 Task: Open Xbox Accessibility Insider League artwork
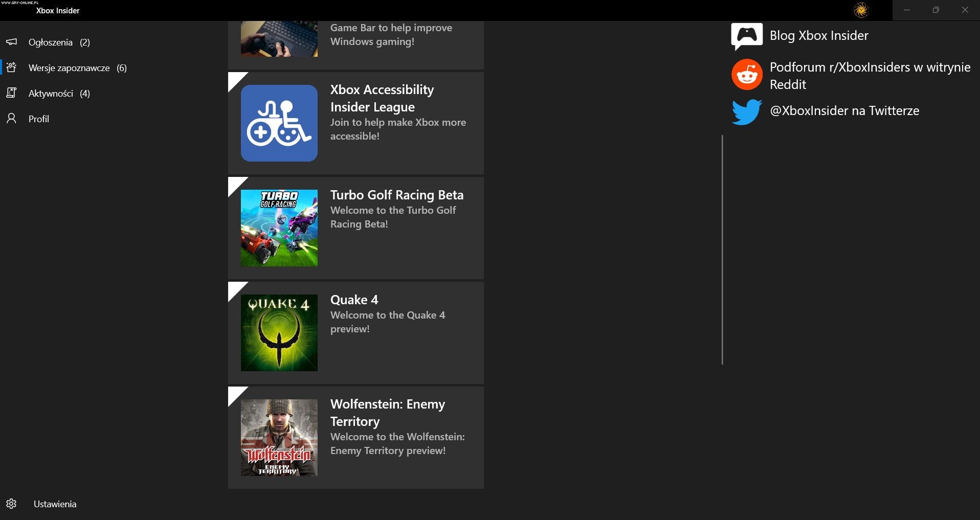[x=279, y=123]
